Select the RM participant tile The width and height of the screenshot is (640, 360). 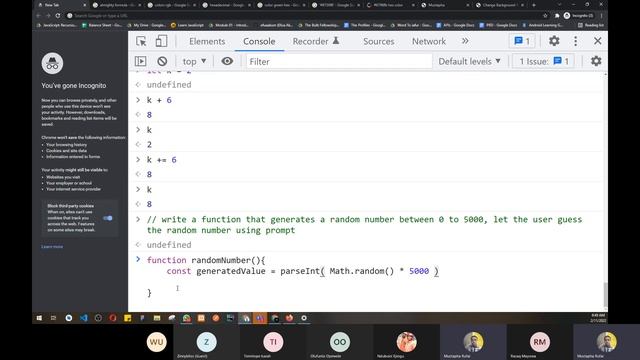point(540,342)
